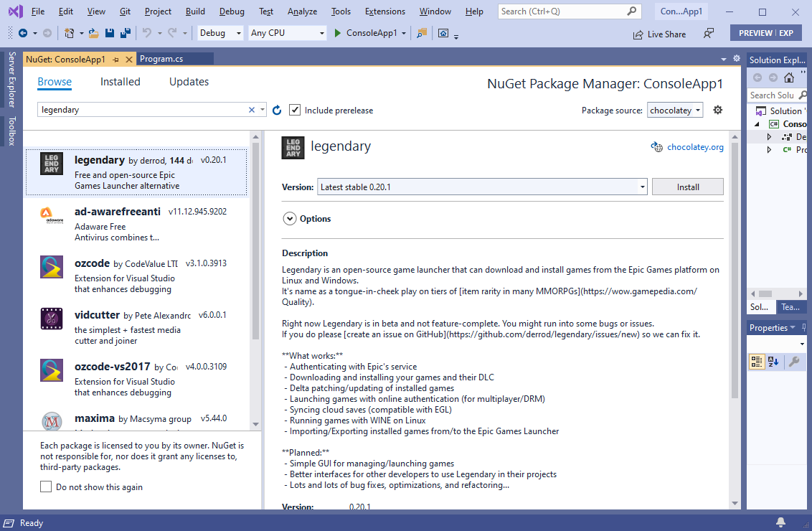Open the Project menu

[158, 11]
